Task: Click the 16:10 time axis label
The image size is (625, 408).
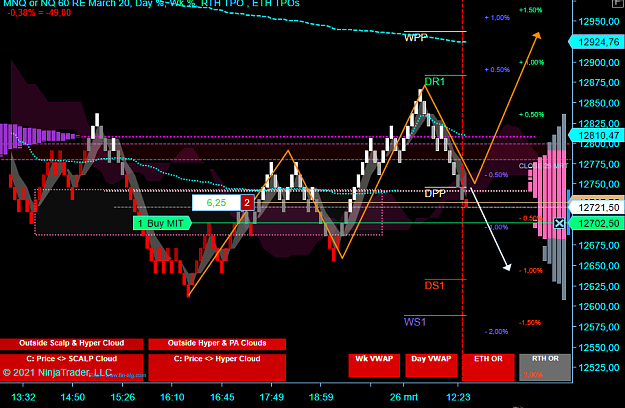Action: [172, 397]
